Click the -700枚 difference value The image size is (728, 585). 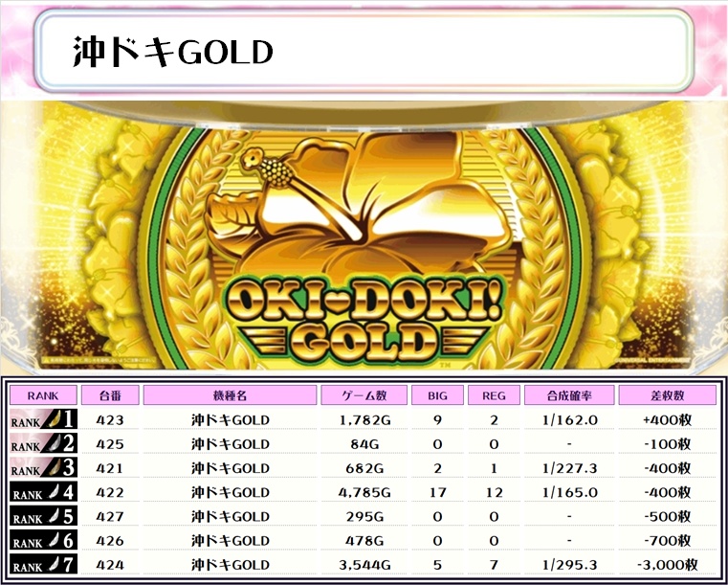pos(667,541)
